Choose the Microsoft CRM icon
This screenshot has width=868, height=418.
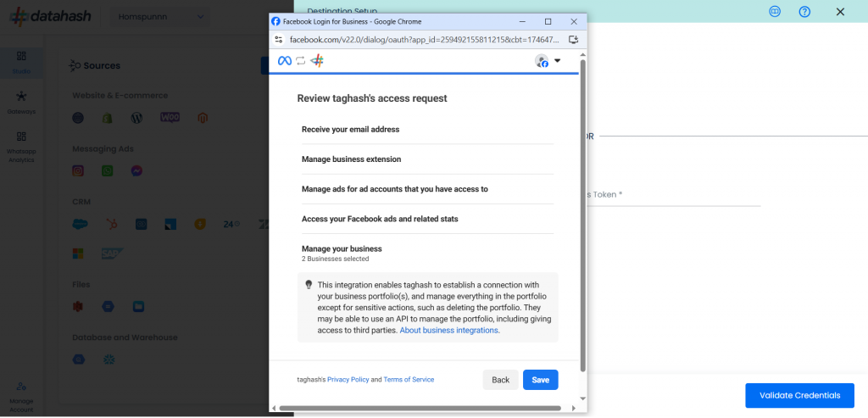(78, 254)
